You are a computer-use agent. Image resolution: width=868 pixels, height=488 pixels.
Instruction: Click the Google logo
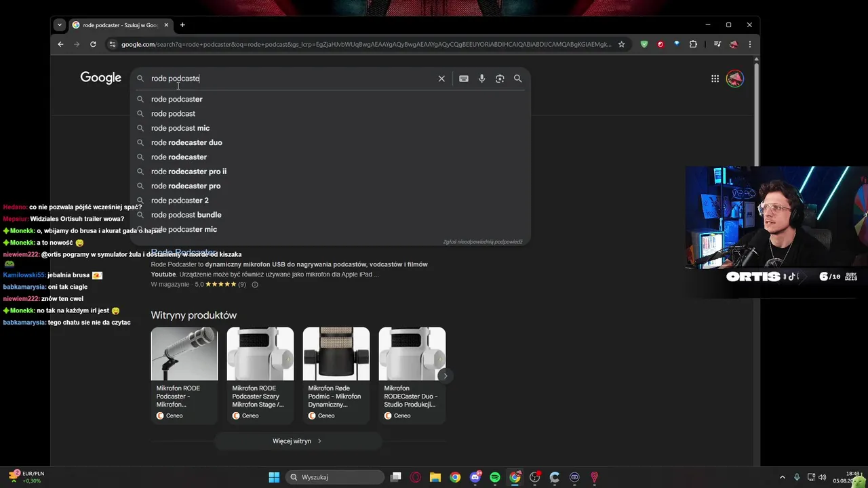coord(100,78)
